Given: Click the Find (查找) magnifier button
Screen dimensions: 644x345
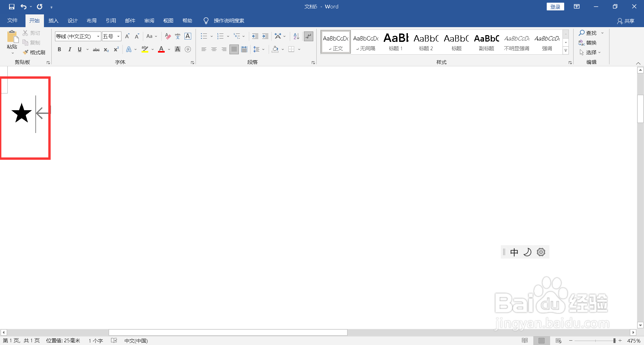Looking at the screenshot, I should (588, 33).
